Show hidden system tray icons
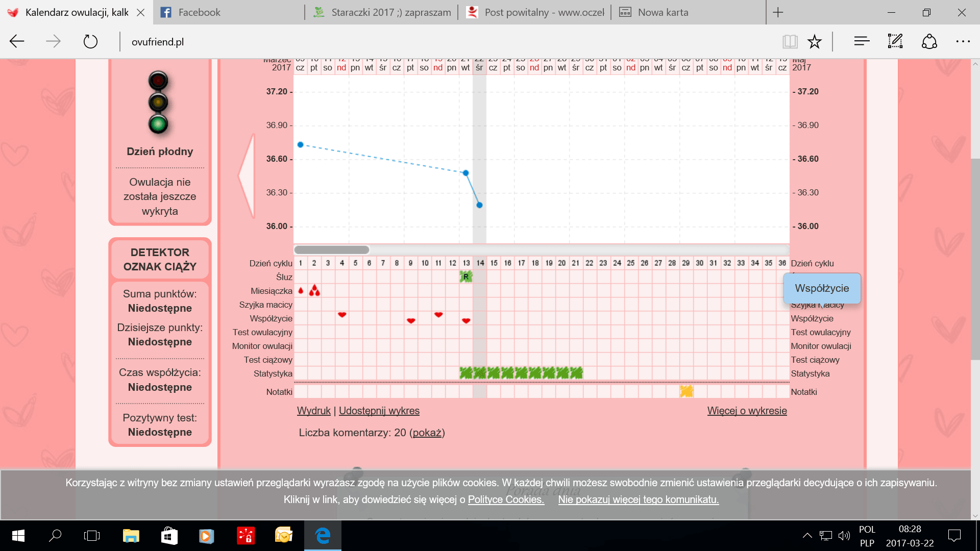The height and width of the screenshot is (551, 980). (807, 535)
